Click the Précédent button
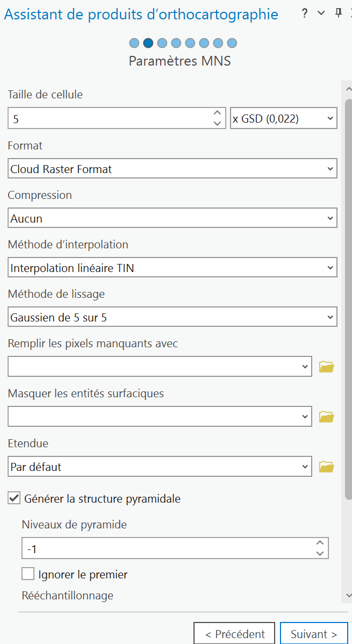This screenshot has height=644, width=352. (234, 634)
